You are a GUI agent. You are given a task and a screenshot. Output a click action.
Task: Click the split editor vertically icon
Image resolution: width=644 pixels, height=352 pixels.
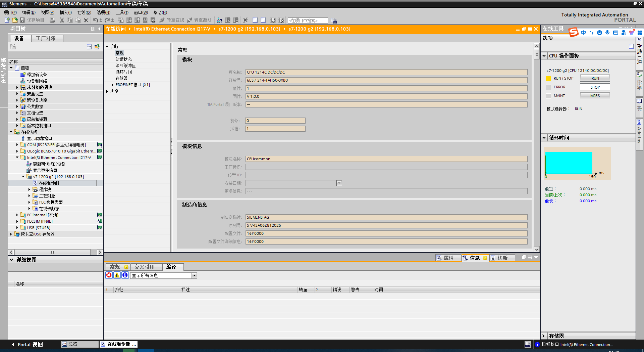pos(263,20)
